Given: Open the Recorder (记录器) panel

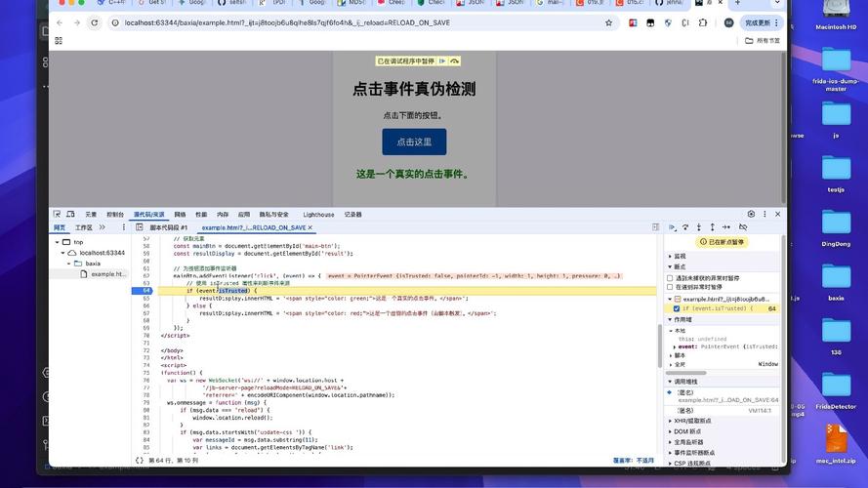Looking at the screenshot, I should coord(352,215).
